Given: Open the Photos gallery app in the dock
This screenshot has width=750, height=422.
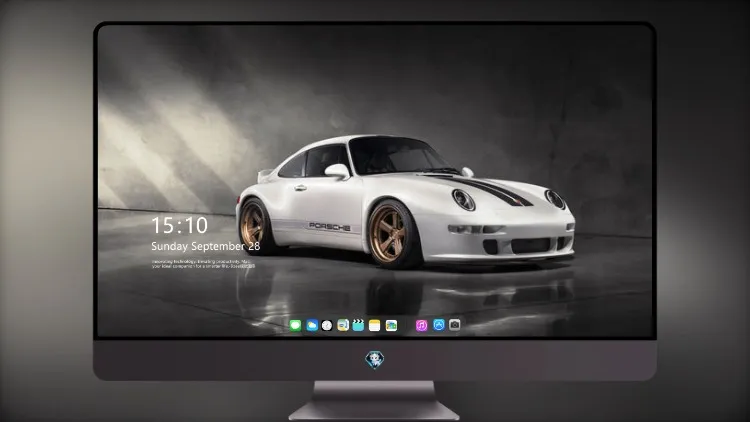Looking at the screenshot, I should point(391,325).
